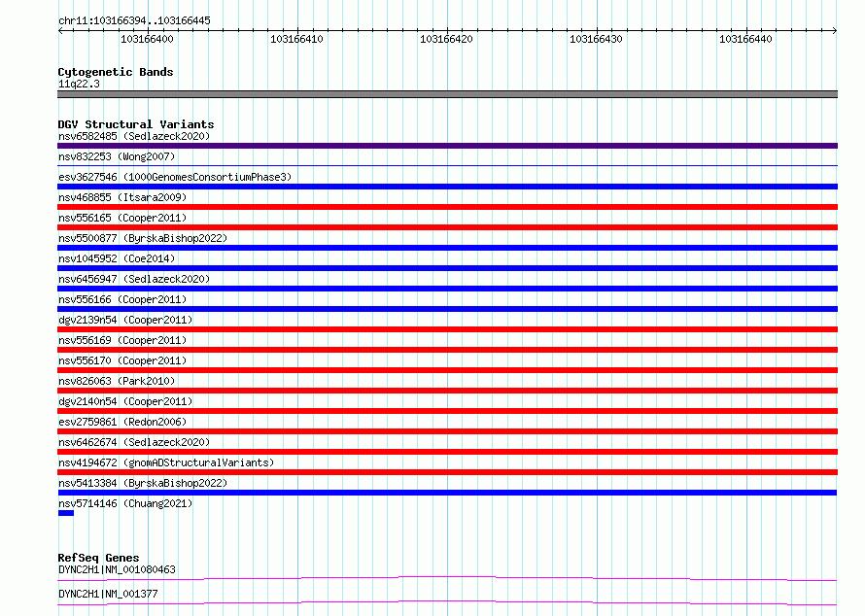This screenshot has height=616, width=865.
Task: Open esv2759861 (Redon2006) label
Action: 122,422
